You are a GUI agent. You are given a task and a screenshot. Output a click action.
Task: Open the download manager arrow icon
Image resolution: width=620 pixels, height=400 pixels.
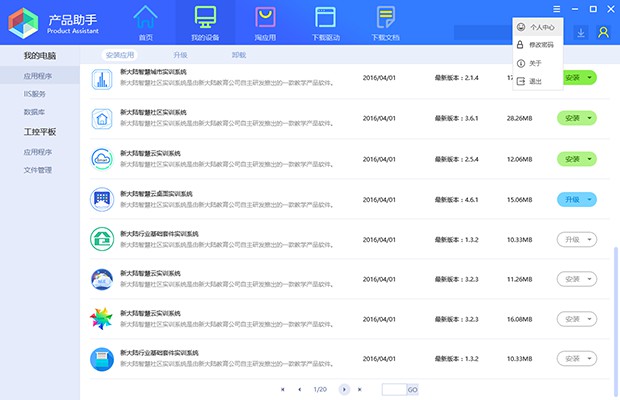click(x=580, y=32)
